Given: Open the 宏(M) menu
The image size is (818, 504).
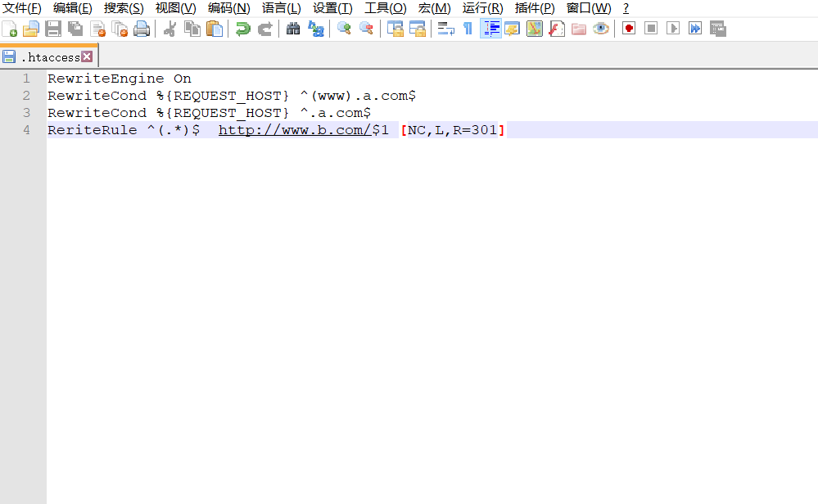Looking at the screenshot, I should pos(434,8).
